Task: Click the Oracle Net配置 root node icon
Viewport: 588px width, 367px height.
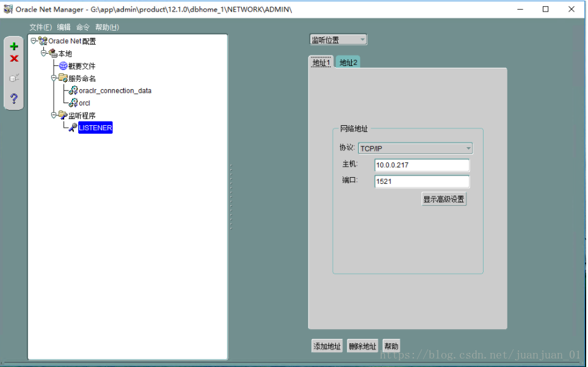Action: [x=43, y=41]
